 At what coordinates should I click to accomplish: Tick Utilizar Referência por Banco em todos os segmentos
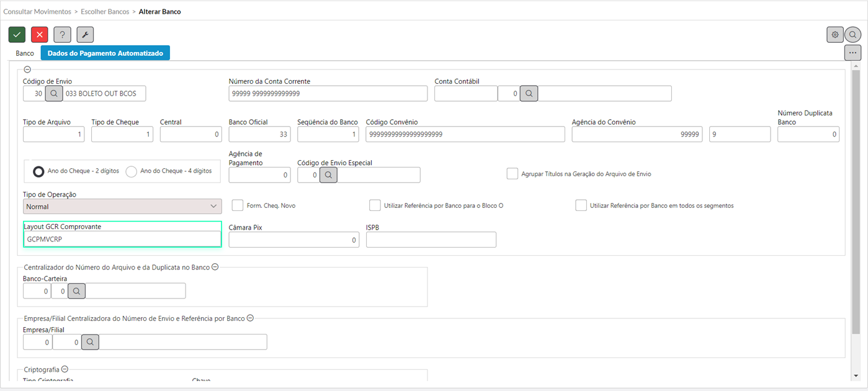pos(581,205)
